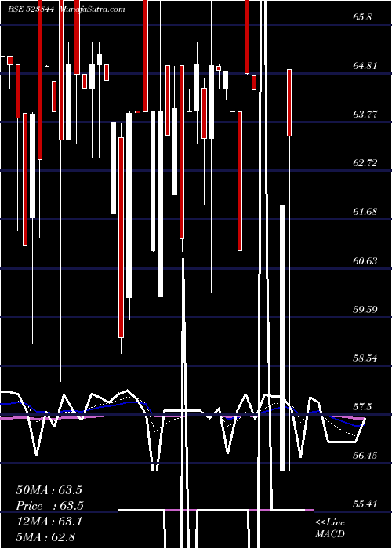392x549 pixels.
Task: Click the 57.5 price axis label
Action: 362,407
